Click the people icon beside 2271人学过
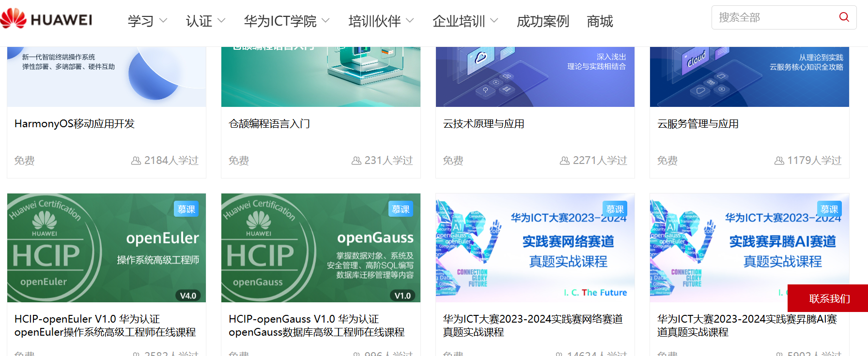The width and height of the screenshot is (868, 356). (565, 161)
